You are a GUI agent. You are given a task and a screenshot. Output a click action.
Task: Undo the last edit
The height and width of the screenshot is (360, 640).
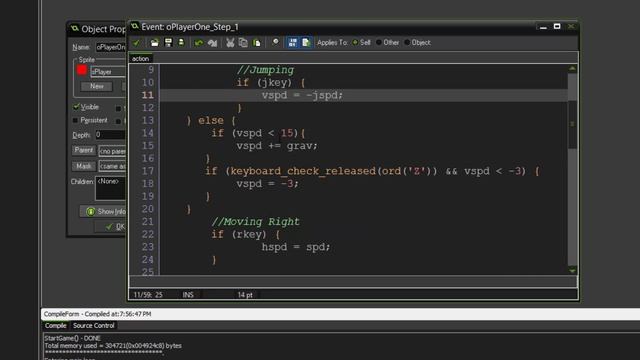click(199, 42)
